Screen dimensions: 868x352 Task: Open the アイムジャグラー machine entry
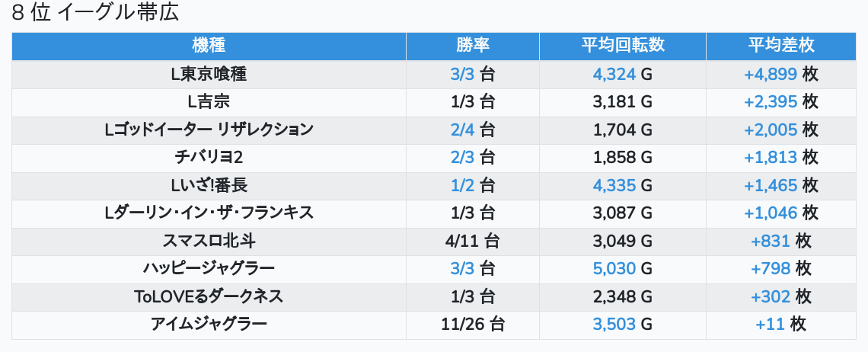[209, 325]
